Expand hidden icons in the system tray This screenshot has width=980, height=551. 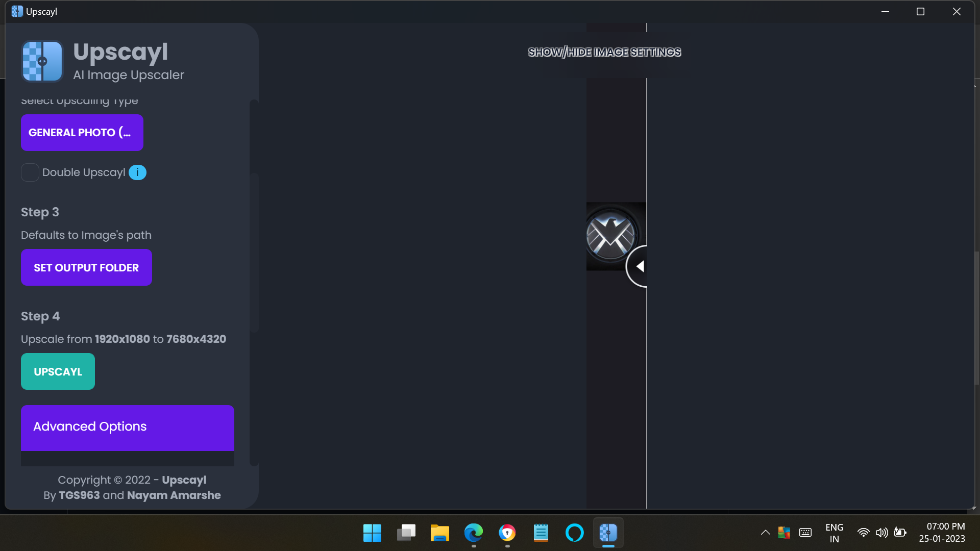[x=765, y=532]
